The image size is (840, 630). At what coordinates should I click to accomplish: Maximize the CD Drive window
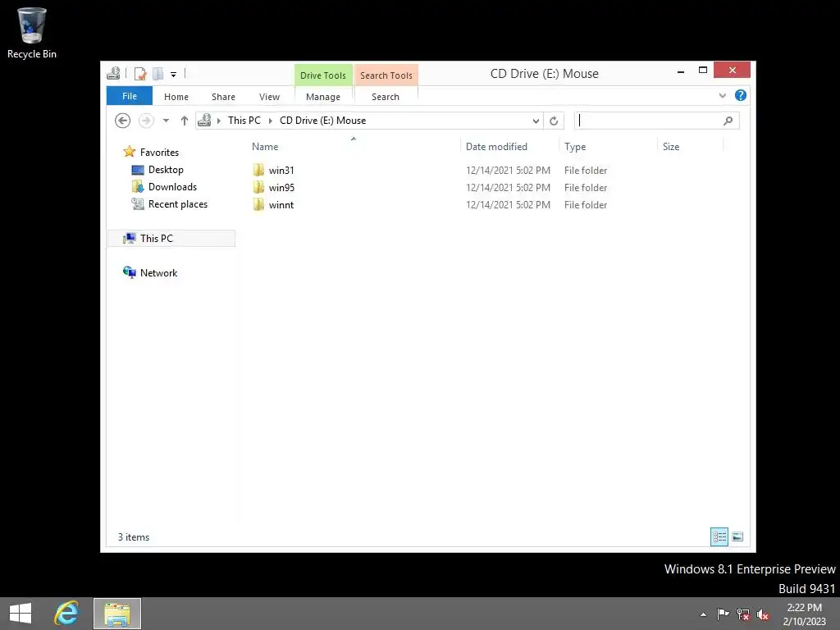(x=703, y=71)
